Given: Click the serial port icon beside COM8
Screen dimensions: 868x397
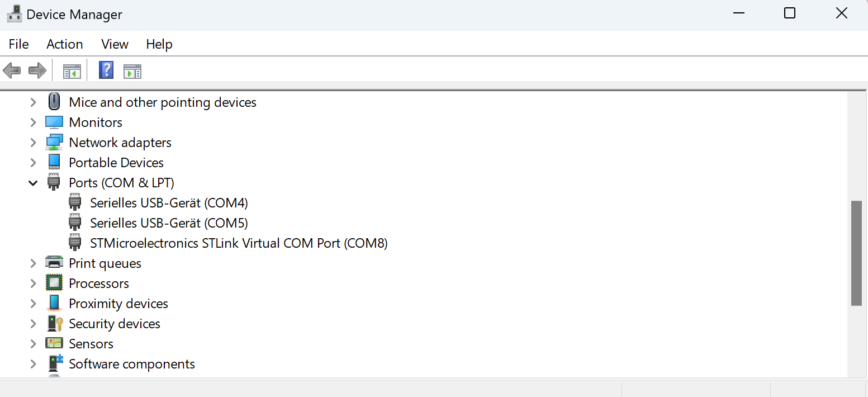Looking at the screenshot, I should [75, 243].
